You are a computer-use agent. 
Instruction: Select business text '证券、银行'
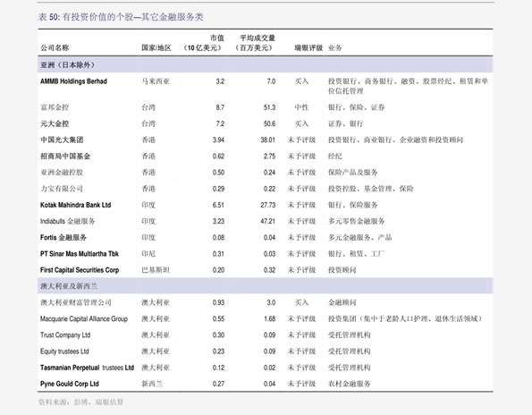tap(345, 123)
